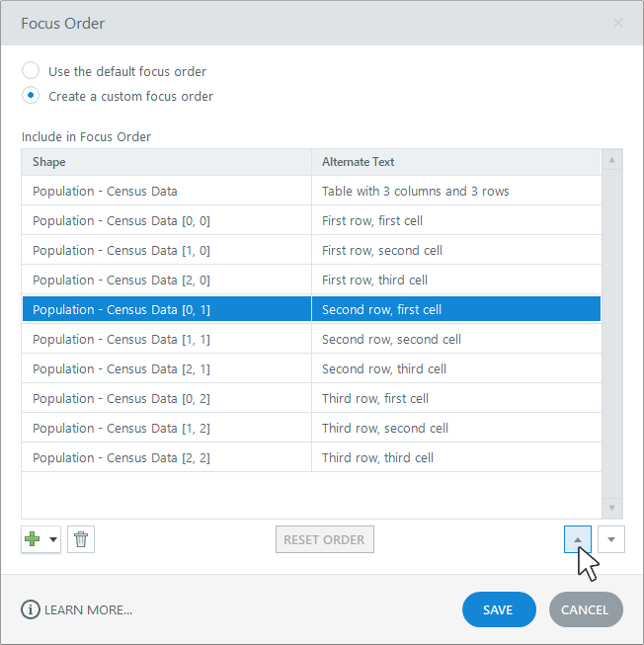This screenshot has width=644, height=645.
Task: Select the Population - Census Data table row
Action: click(x=166, y=191)
